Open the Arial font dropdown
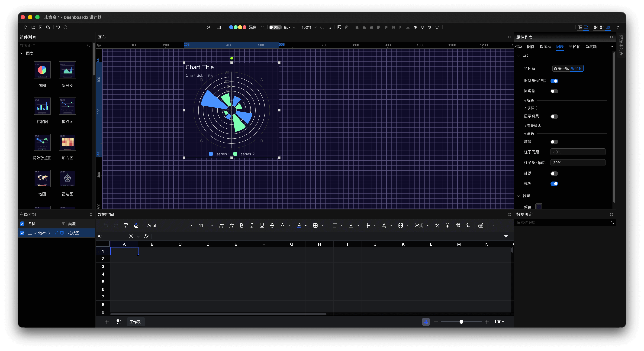 pyautogui.click(x=170, y=225)
